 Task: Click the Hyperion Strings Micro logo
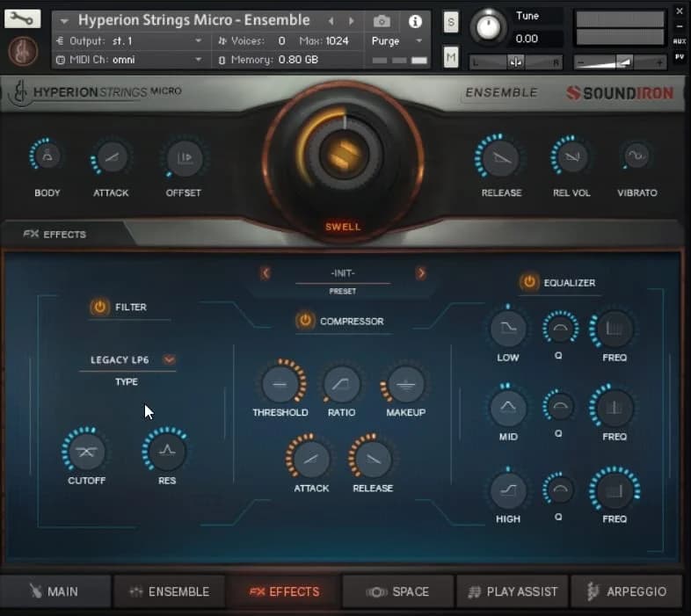(x=97, y=91)
